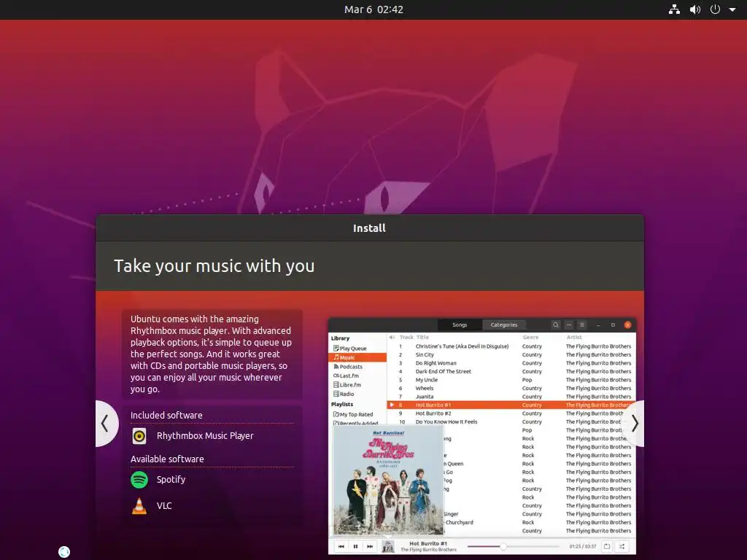Click the "Rhythmbox Music Player" label
This screenshot has width=747, height=560.
pos(205,436)
